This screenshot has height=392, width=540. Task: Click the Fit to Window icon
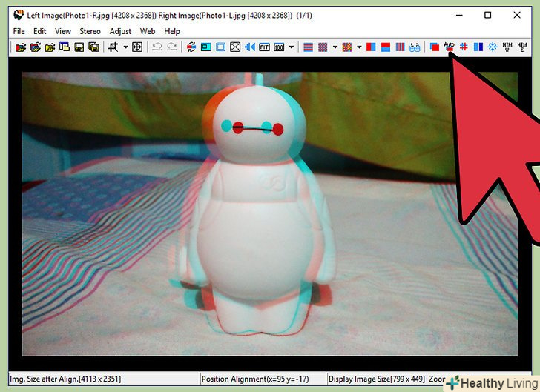264,47
